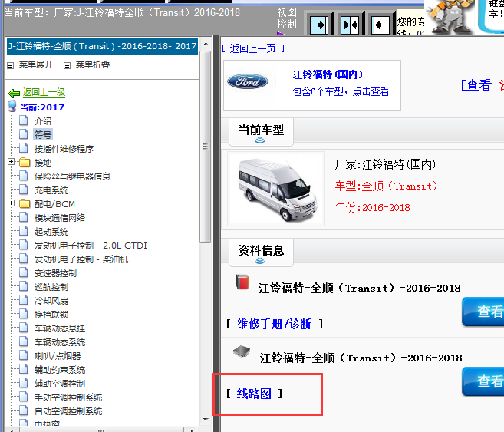
Task: Open 自动空调控制系统 tree item
Action: click(x=68, y=411)
